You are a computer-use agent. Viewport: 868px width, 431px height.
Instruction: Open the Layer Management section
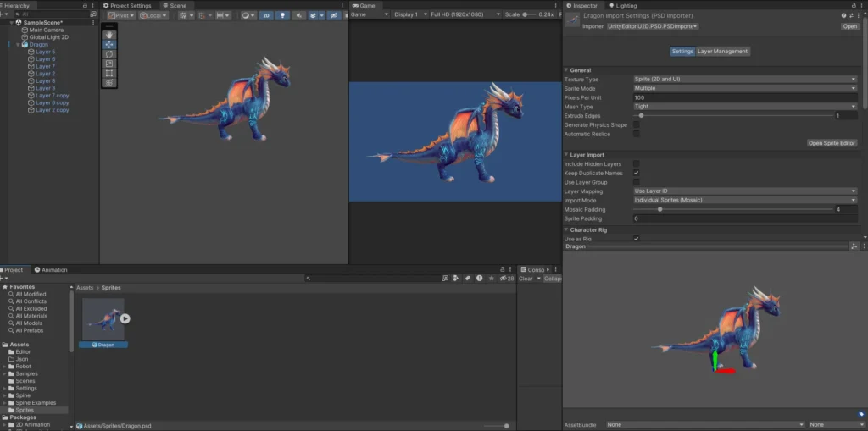(722, 51)
